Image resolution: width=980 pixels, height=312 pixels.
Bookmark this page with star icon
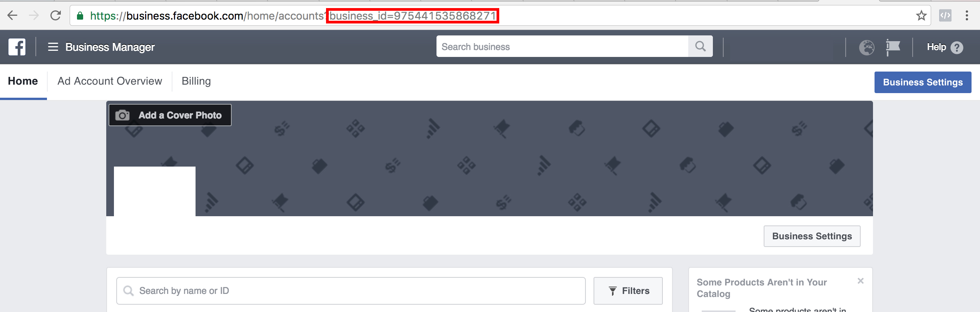[921, 15]
